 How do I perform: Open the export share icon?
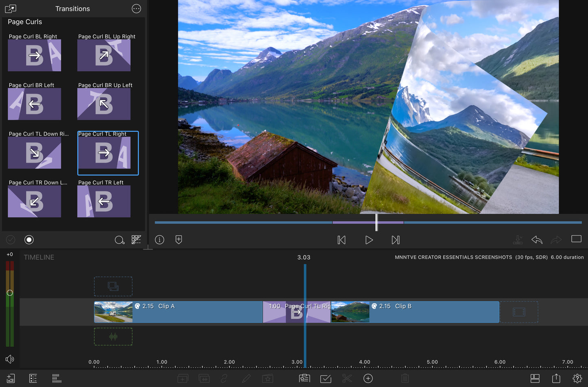556,378
